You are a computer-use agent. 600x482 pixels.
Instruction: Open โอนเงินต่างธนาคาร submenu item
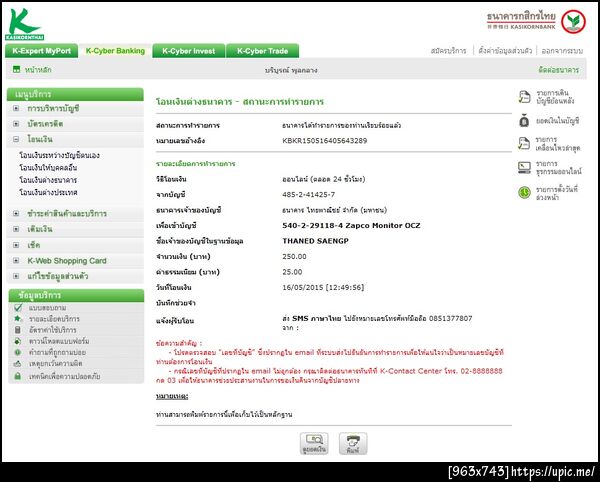[x=48, y=180]
